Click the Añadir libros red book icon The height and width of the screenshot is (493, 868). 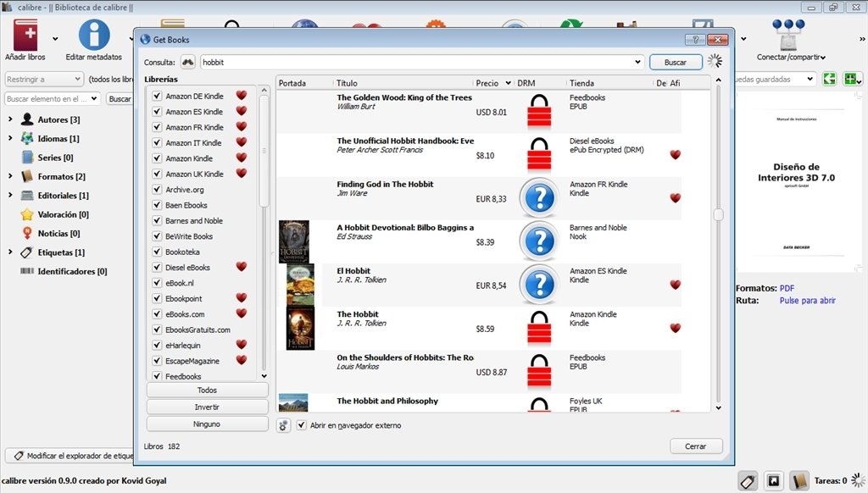(x=25, y=36)
